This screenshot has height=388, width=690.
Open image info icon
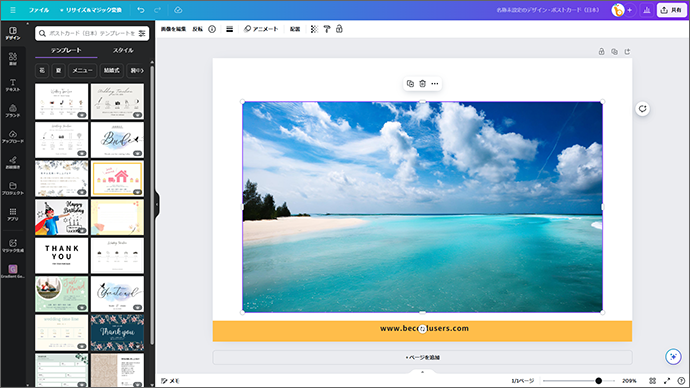[212, 29]
